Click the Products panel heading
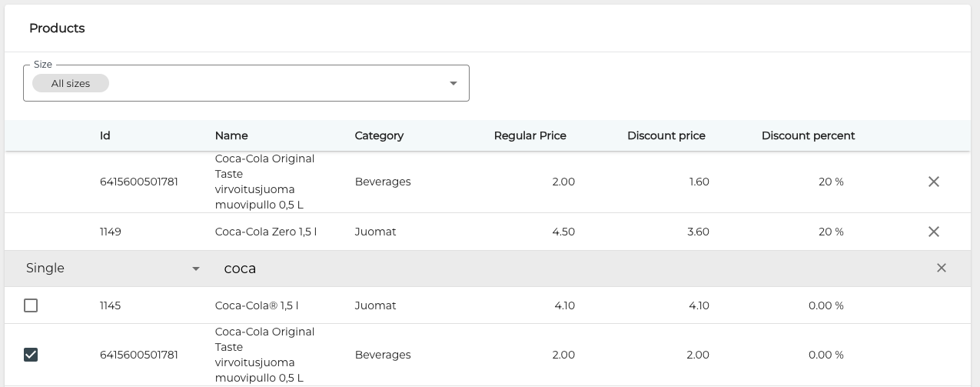980x387 pixels. pos(57,28)
